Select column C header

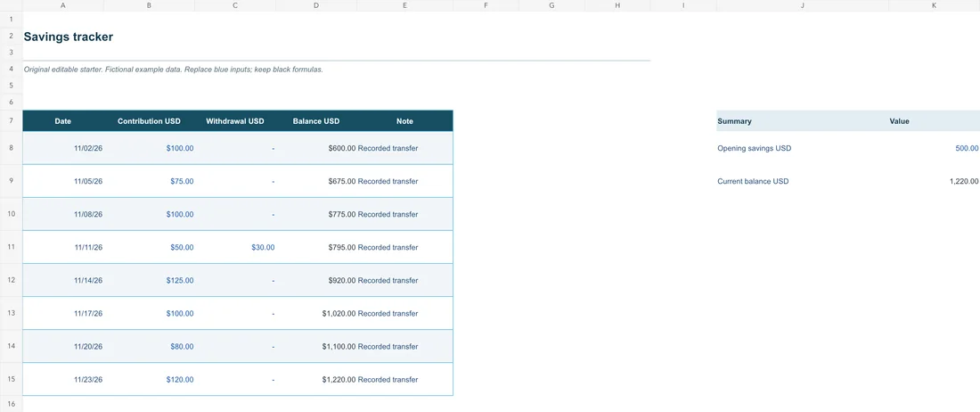click(235, 5)
